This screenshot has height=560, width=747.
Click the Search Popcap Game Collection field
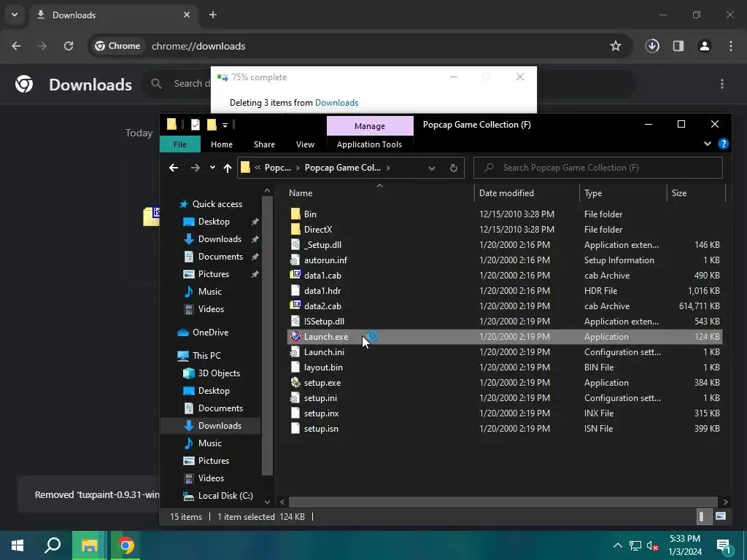598,168
